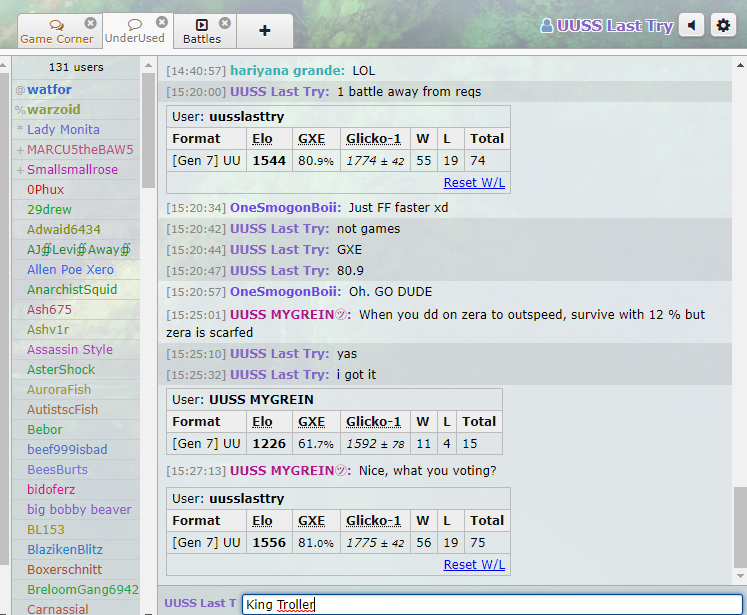This screenshot has width=747, height=615.
Task: Click the user avatar icon by UUSS Last Try
Action: [x=546, y=26]
